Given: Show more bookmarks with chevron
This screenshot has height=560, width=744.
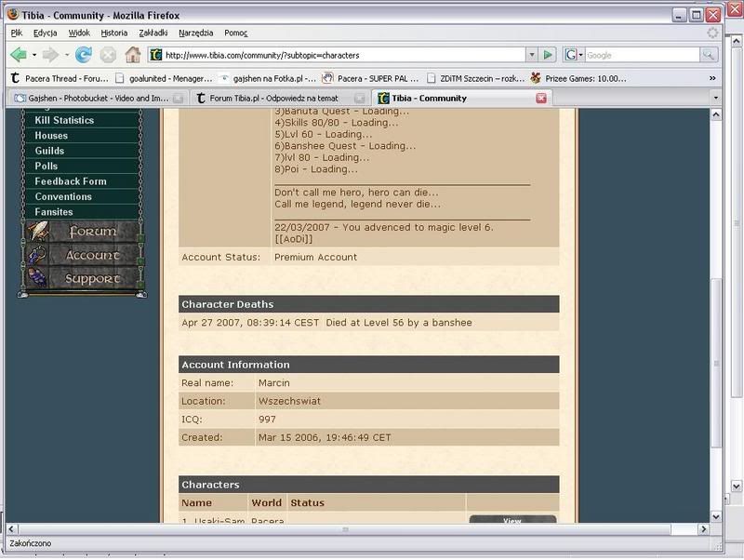Looking at the screenshot, I should (712, 78).
